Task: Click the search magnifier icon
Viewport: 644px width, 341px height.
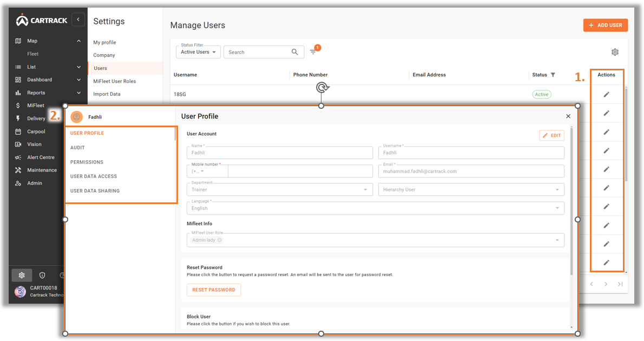Action: [294, 52]
